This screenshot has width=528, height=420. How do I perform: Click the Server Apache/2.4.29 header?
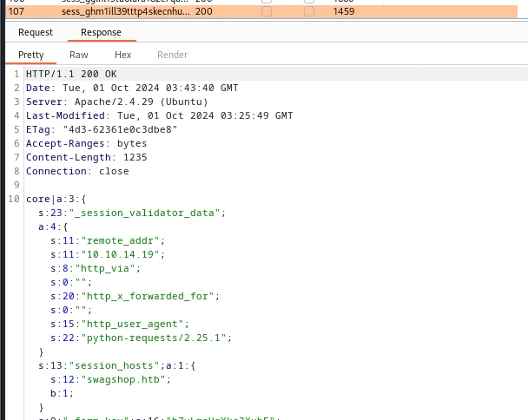[x=117, y=102]
